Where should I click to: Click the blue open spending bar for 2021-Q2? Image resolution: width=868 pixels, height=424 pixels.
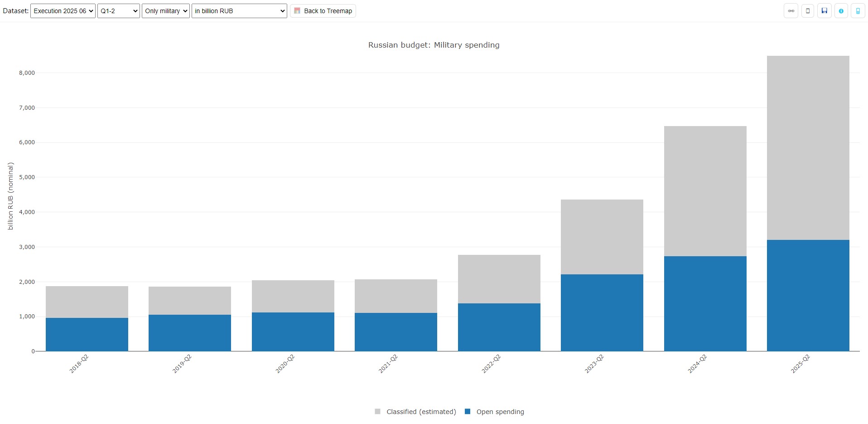[396, 332]
